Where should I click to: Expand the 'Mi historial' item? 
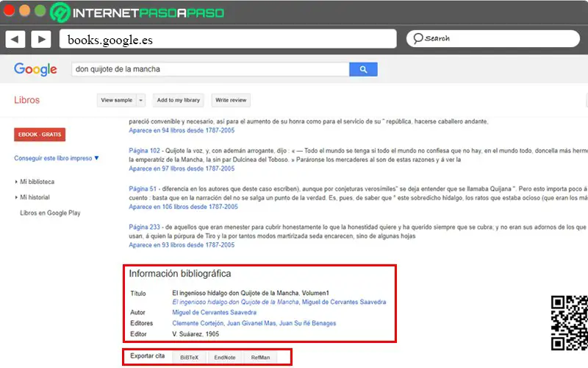(32, 197)
